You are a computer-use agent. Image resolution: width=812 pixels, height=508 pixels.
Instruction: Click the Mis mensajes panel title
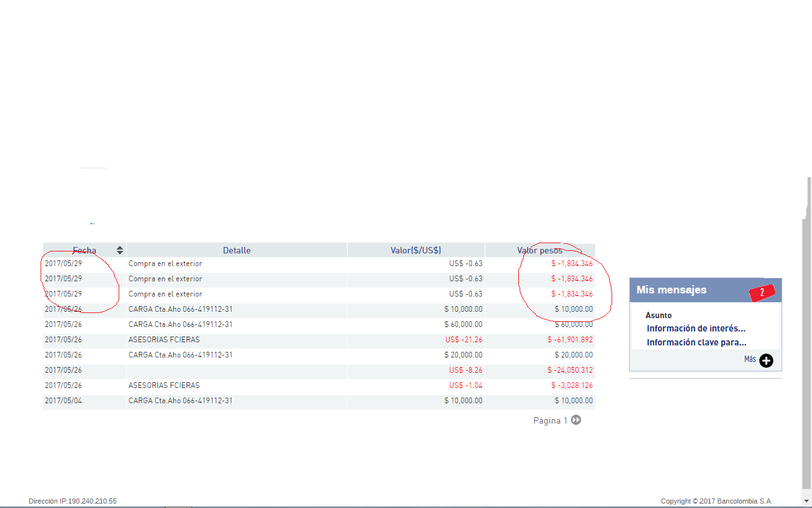pyautogui.click(x=671, y=290)
